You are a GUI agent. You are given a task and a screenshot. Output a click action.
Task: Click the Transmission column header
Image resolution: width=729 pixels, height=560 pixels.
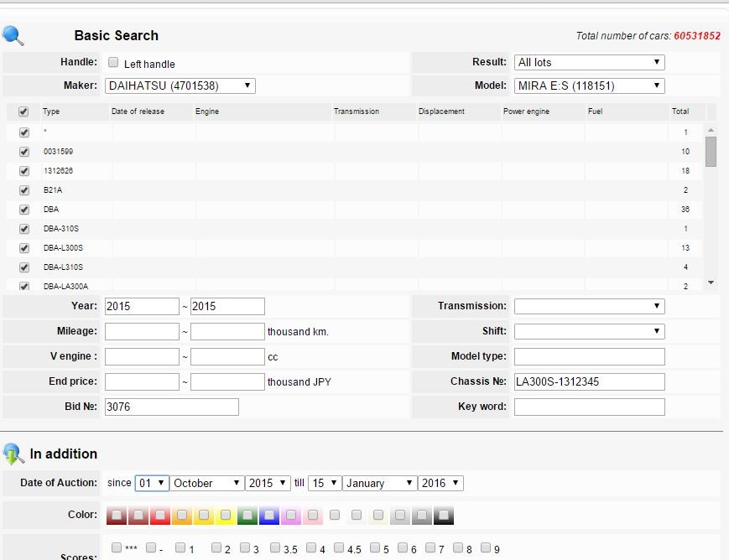pos(357,111)
